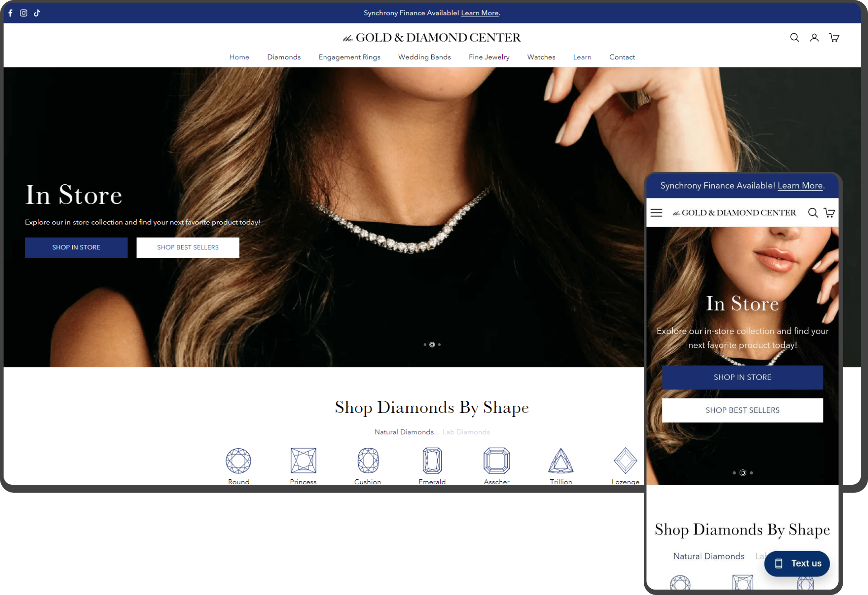Go to the third desktop carousel slide
868x595 pixels.
coord(439,345)
